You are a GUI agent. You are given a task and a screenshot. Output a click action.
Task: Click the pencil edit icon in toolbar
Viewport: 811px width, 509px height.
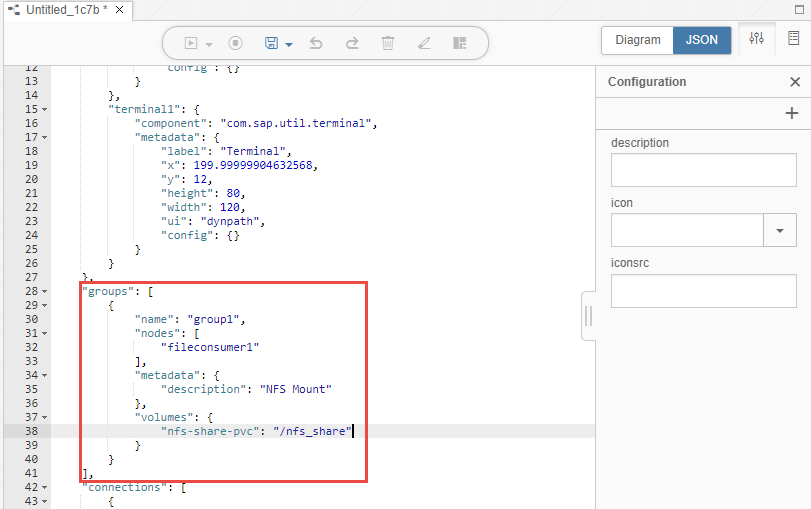[x=424, y=44]
